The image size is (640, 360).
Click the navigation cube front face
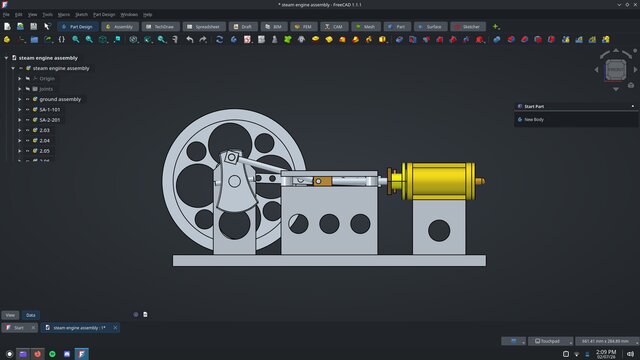(616, 70)
